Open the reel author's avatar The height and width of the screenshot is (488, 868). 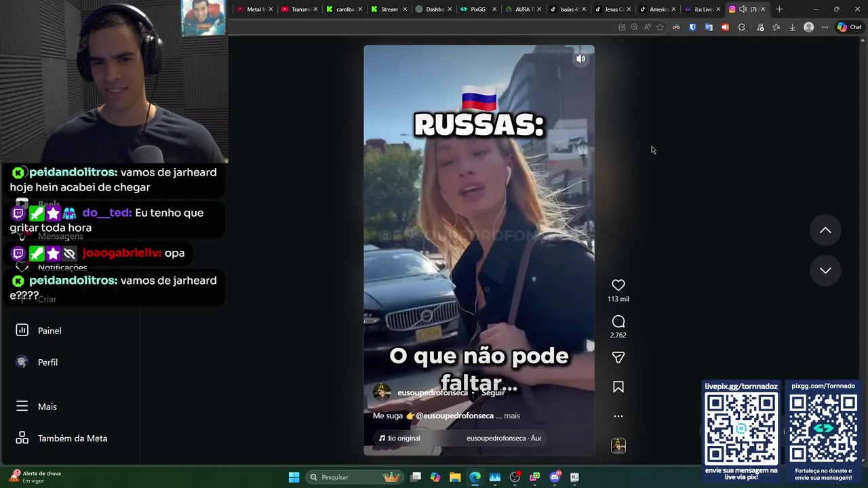pos(382,392)
